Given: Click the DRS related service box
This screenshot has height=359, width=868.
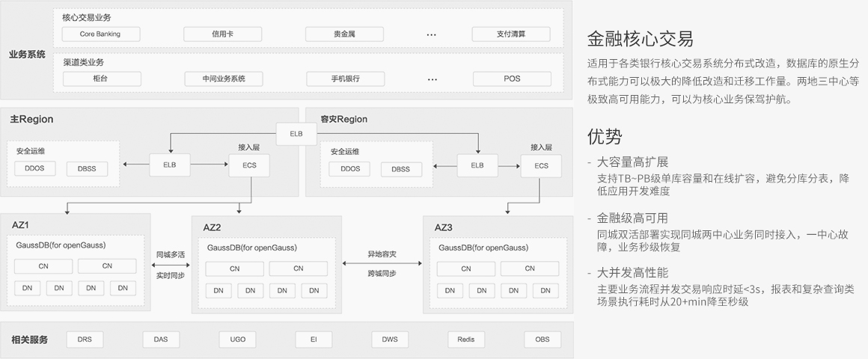Looking at the screenshot, I should [85, 339].
